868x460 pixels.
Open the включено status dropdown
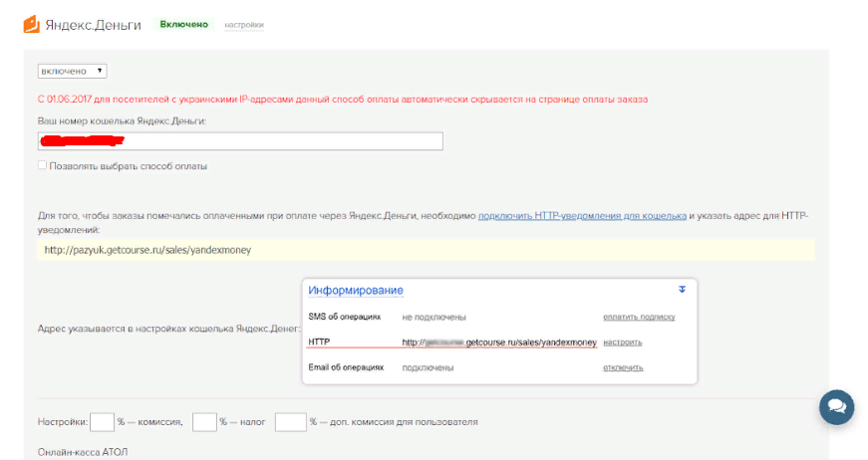coord(72,71)
